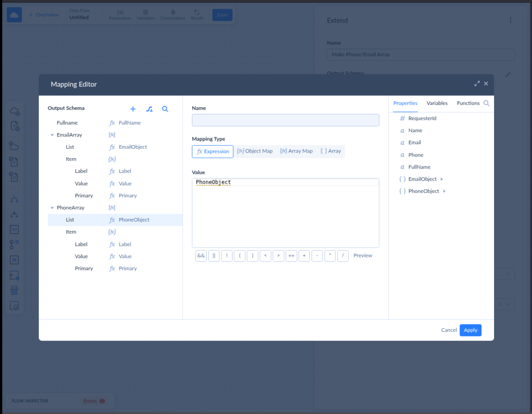Click the hash icon beside RequesterId
The height and width of the screenshot is (414, 532).
coord(403,118)
